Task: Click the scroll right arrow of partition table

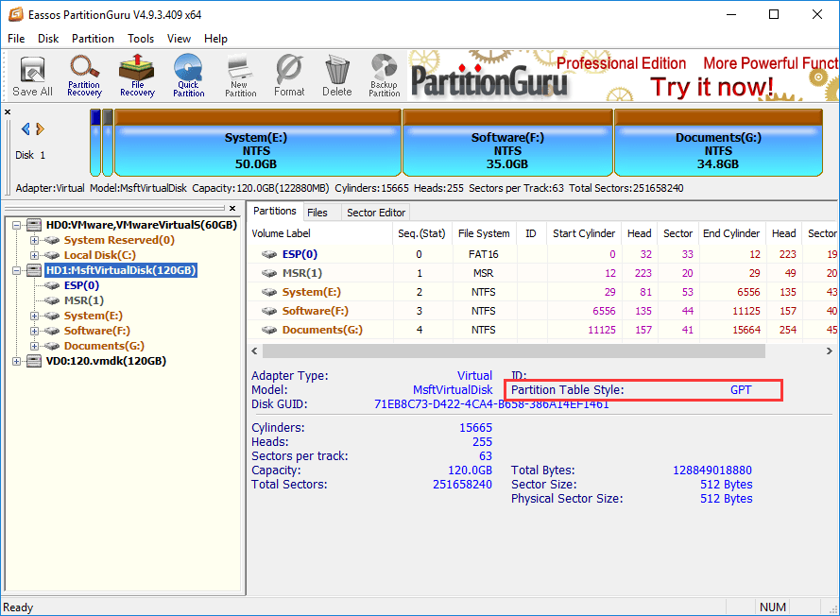Action: [830, 351]
